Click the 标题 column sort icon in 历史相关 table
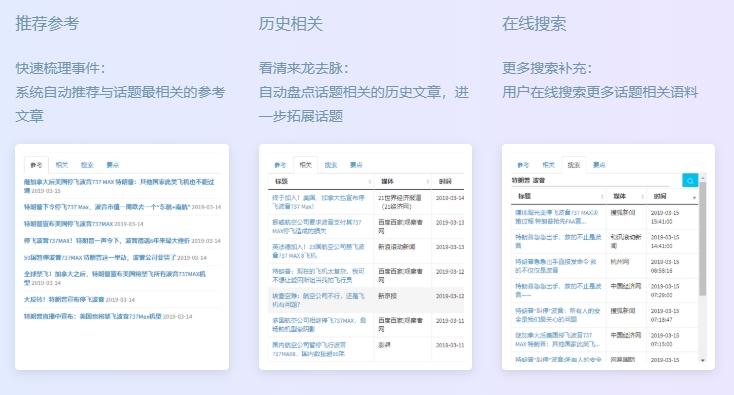This screenshot has width=734, height=395. pyautogui.click(x=370, y=182)
